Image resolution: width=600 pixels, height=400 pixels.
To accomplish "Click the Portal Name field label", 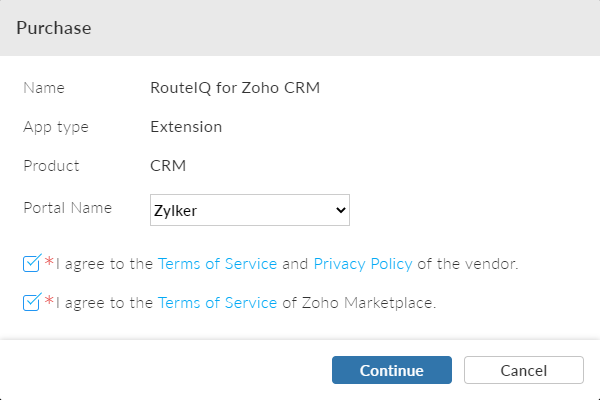I will coord(67,208).
